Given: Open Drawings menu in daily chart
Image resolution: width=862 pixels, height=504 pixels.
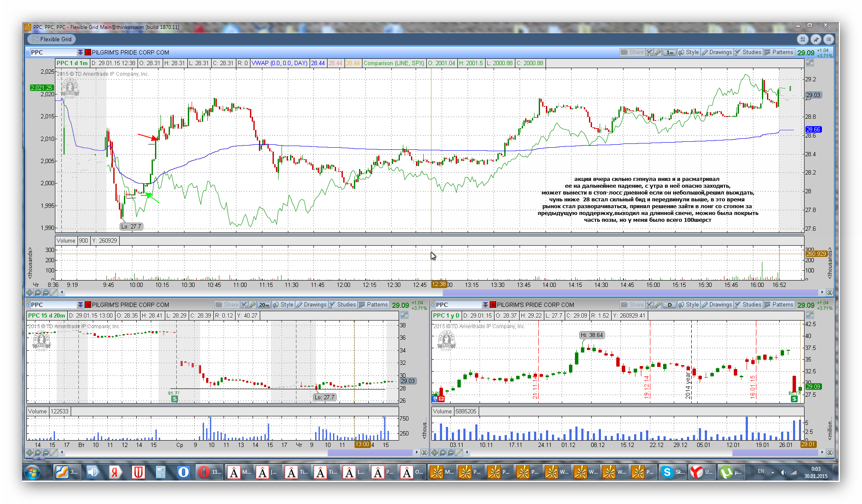Looking at the screenshot, I should click(717, 305).
